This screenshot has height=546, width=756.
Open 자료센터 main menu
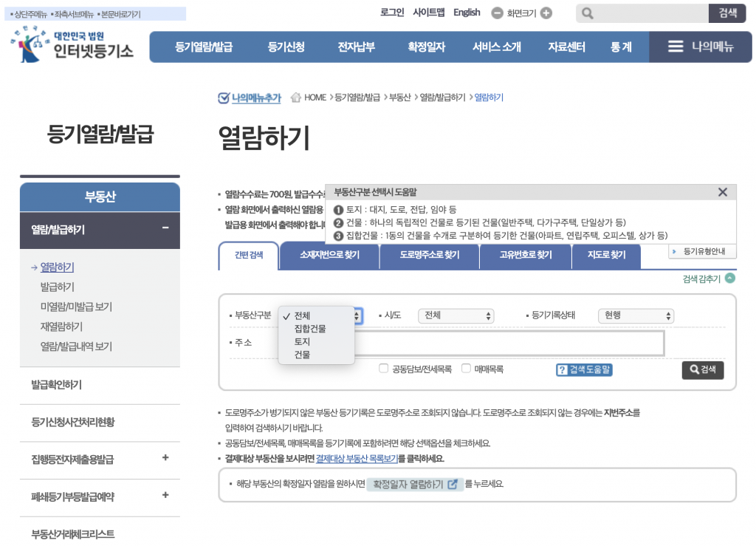[566, 47]
